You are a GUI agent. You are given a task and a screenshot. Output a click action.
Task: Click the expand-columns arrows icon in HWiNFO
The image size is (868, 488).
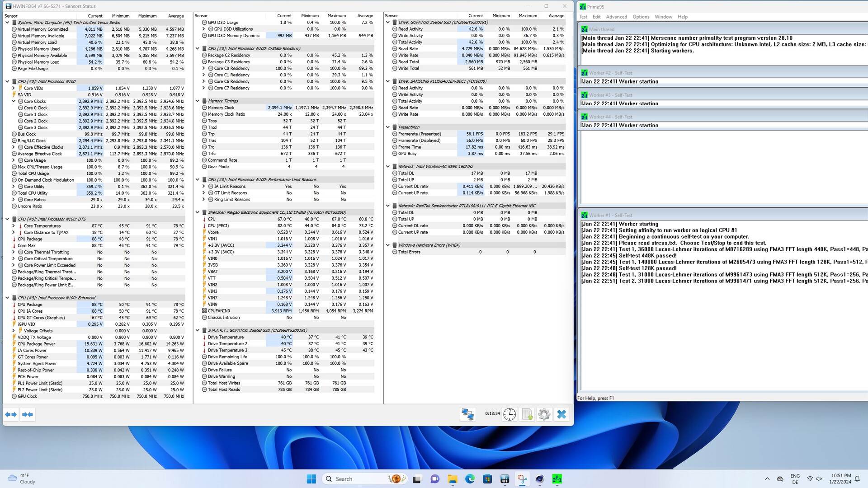tap(11, 414)
